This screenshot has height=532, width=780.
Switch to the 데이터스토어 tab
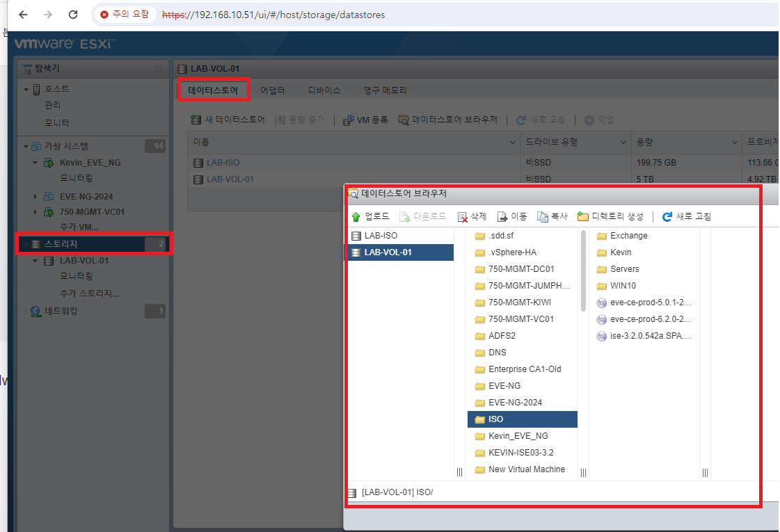[213, 90]
